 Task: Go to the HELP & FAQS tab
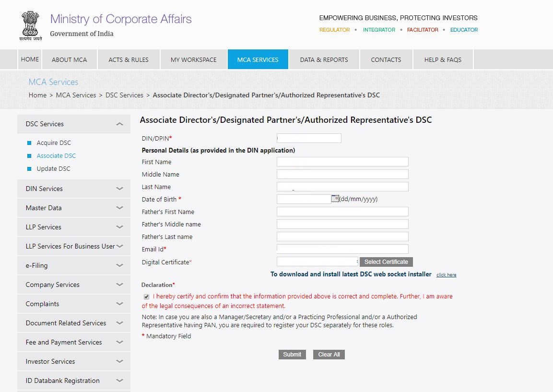[443, 59]
